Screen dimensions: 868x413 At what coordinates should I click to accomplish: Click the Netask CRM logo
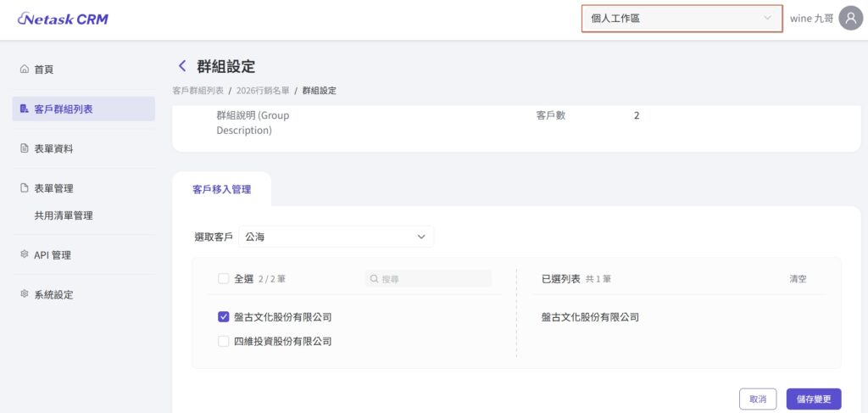pos(63,19)
